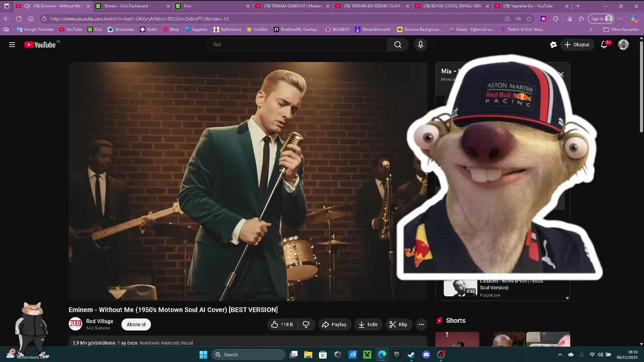This screenshot has width=644, height=362.
Task: Switch to TARİHİN EN GİZEMLİ OLAYI tab
Action: 373,6
